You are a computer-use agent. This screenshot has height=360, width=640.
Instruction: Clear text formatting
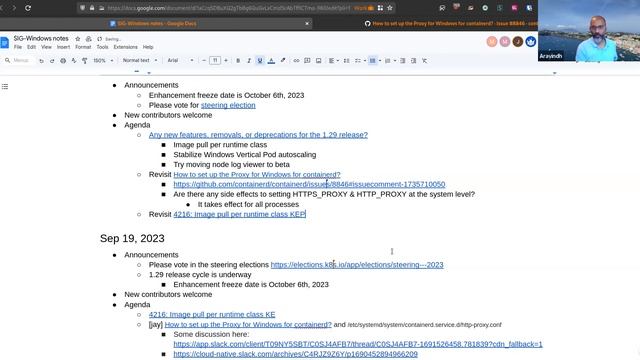pyautogui.click(x=424, y=60)
